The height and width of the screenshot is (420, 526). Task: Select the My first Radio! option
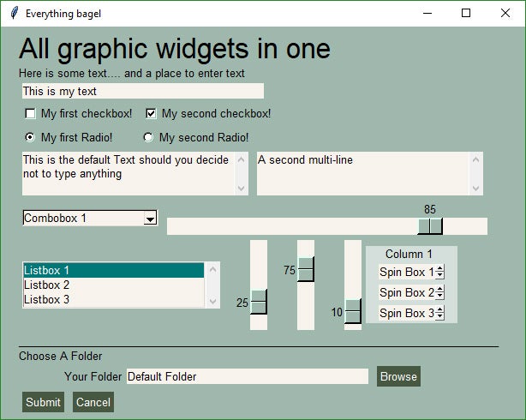30,137
